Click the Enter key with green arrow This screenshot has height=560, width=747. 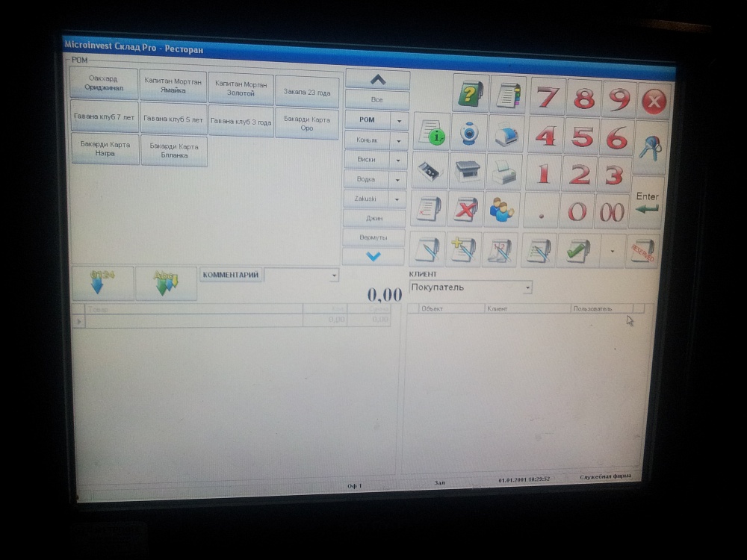[x=647, y=202]
